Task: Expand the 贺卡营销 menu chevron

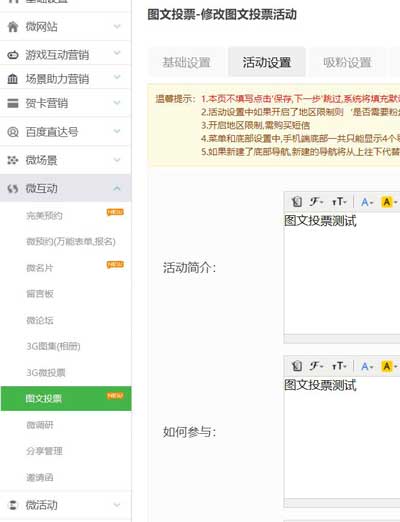Action: pyautogui.click(x=117, y=102)
